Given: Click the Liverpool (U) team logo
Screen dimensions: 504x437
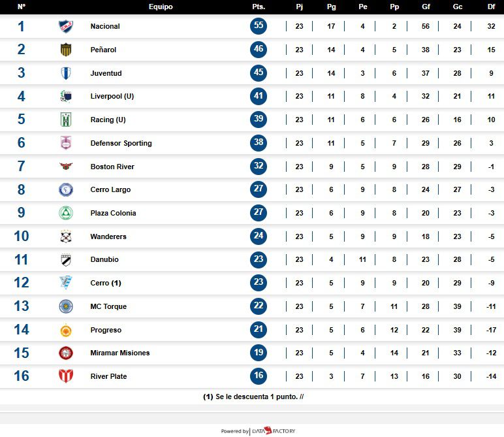Looking at the screenshot, I should coord(66,97).
